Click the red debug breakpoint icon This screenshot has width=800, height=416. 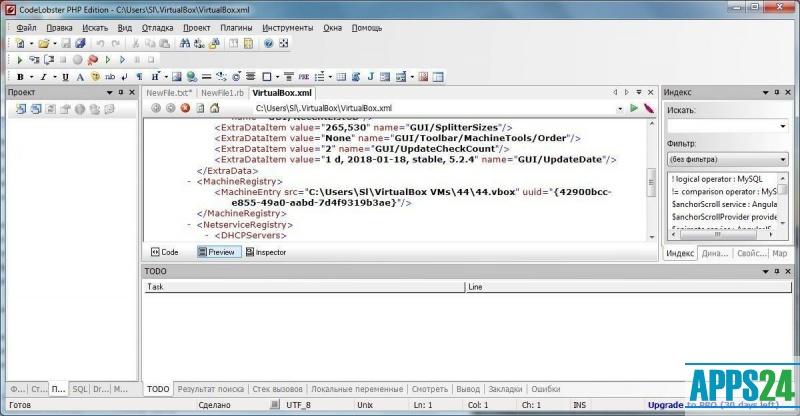tap(92, 60)
